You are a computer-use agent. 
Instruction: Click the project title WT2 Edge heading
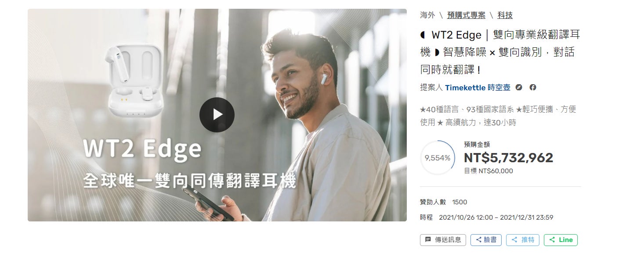coord(500,52)
